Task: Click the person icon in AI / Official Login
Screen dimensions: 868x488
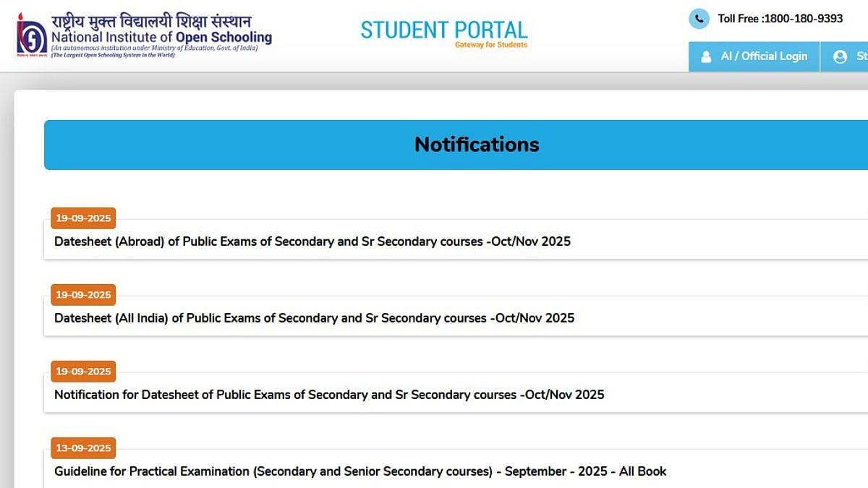Action: point(706,56)
